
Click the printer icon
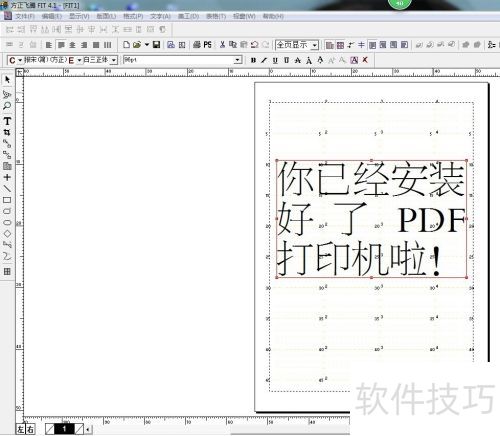pos(197,44)
